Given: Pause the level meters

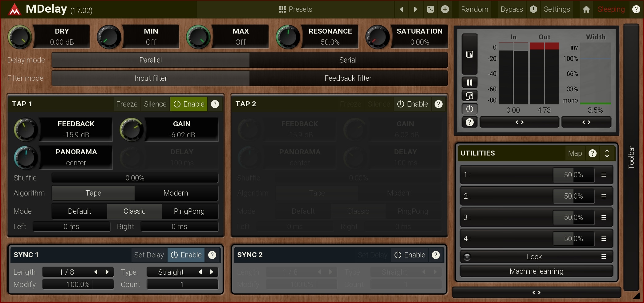Looking at the screenshot, I should tap(469, 83).
